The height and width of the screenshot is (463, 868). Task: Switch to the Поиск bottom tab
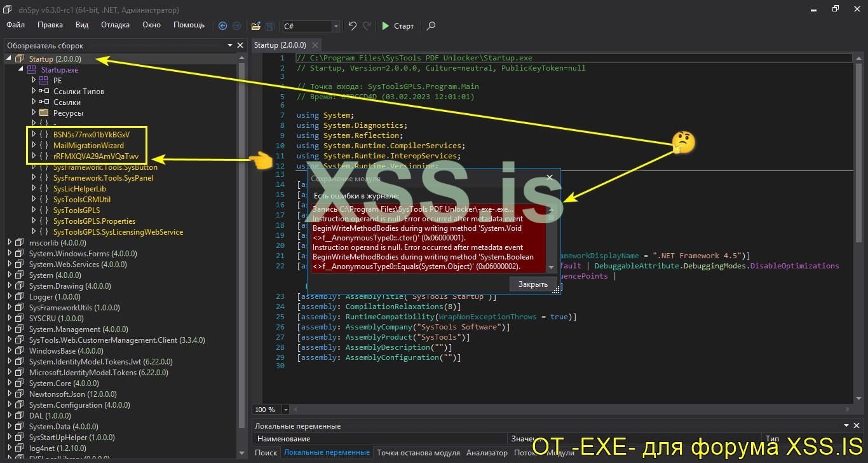266,453
